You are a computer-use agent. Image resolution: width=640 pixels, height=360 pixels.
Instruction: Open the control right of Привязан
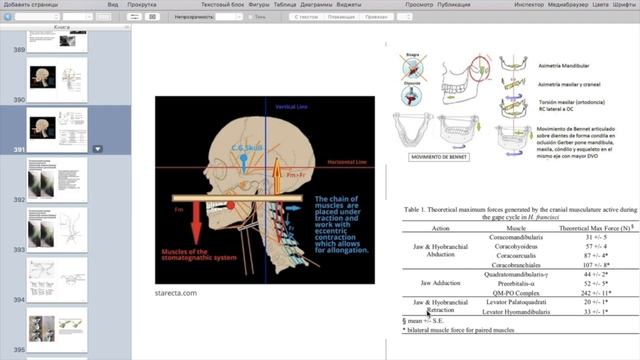pos(404,17)
